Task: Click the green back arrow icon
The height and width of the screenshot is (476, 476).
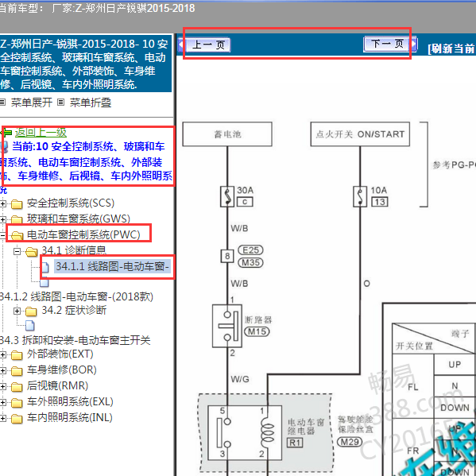Action: click(6, 133)
